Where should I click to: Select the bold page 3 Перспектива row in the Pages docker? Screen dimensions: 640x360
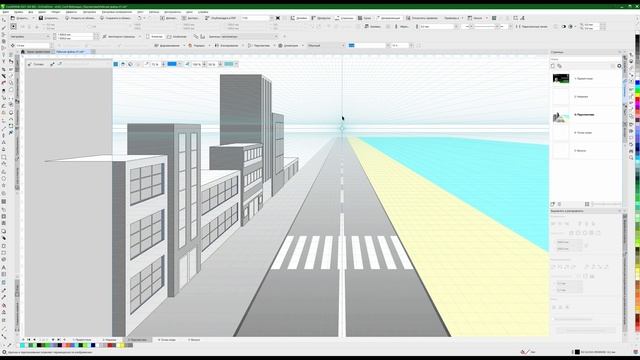tap(586, 115)
